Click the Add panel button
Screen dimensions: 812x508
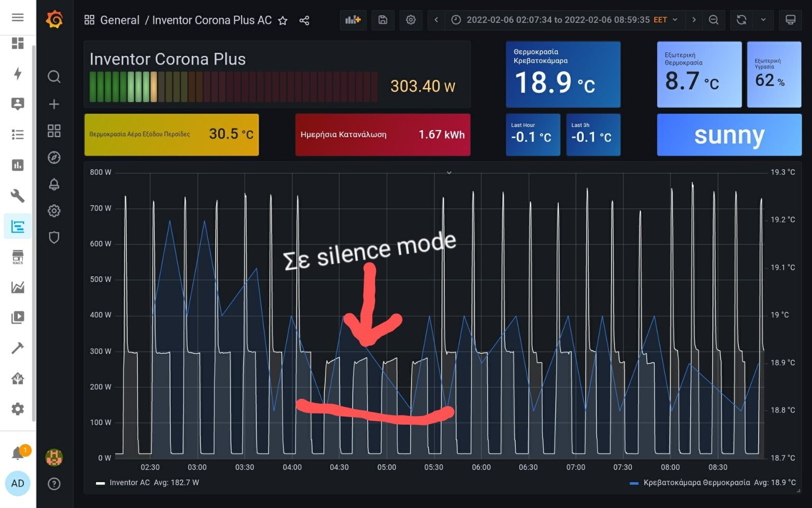tap(353, 20)
